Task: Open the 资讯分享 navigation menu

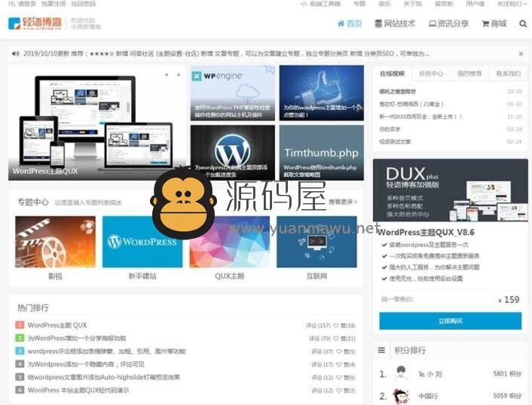Action: point(448,24)
